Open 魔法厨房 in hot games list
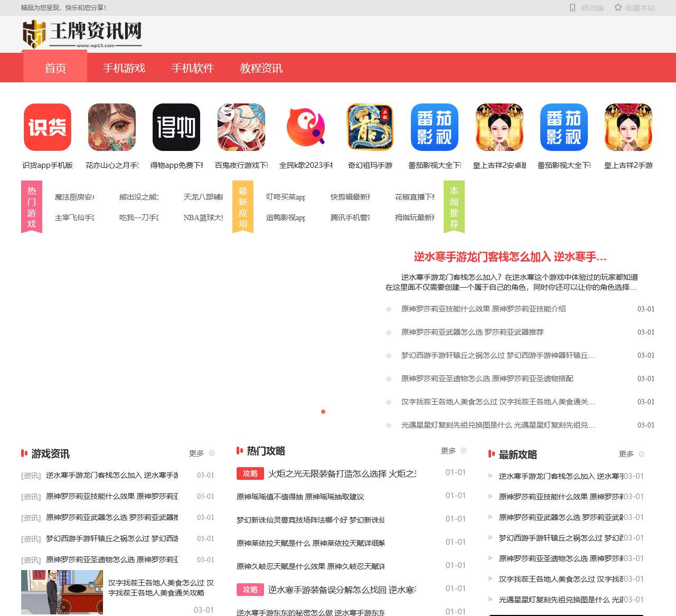 74,197
